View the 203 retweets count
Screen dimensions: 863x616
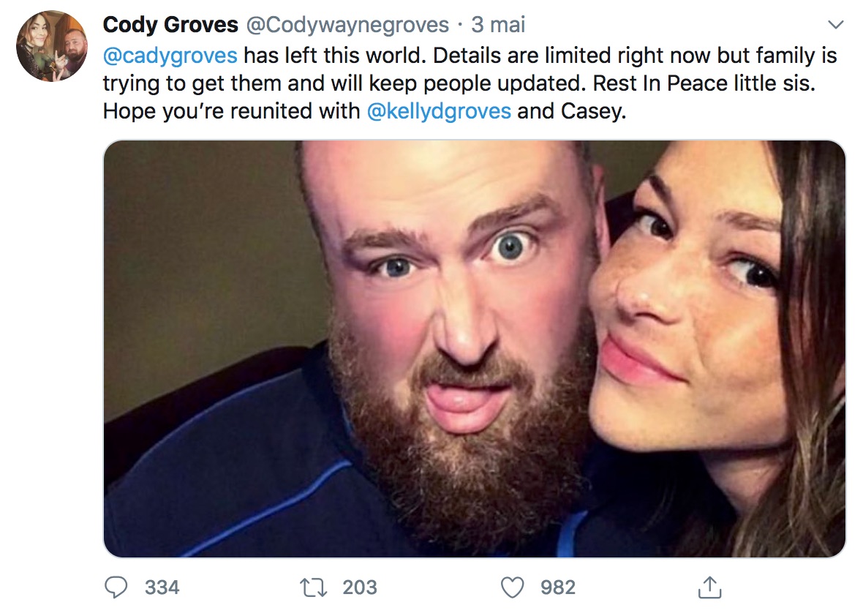(360, 587)
